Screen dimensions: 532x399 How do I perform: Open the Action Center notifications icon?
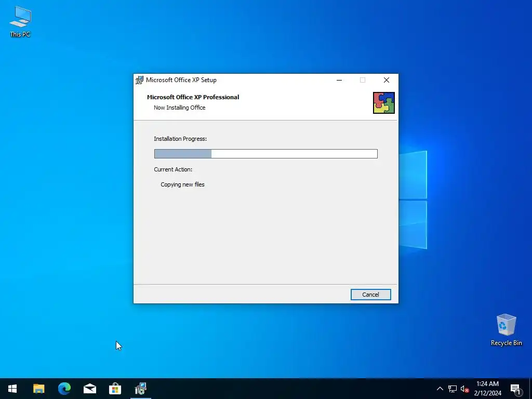[516, 389]
